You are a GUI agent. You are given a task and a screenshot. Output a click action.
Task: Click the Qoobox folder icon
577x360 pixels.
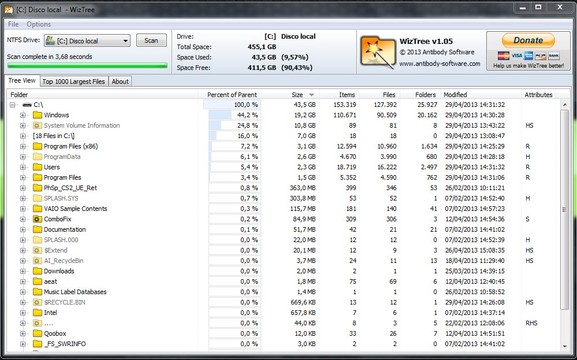coord(37,333)
